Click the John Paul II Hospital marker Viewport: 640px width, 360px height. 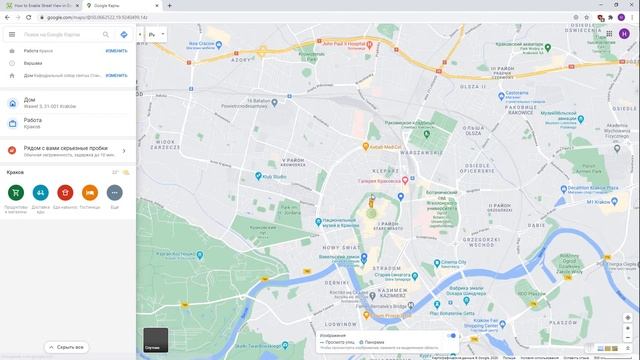tap(369, 44)
